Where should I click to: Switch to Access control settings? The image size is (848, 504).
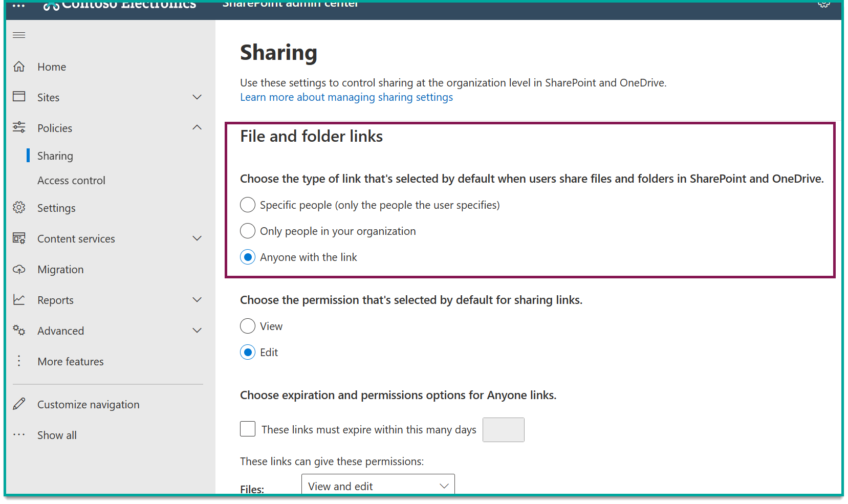tap(71, 180)
